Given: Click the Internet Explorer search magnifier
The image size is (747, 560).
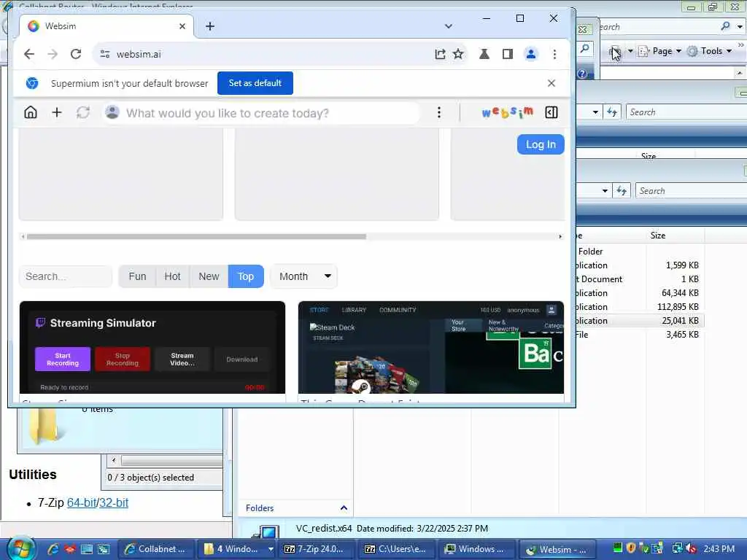Looking at the screenshot, I should [725, 27].
